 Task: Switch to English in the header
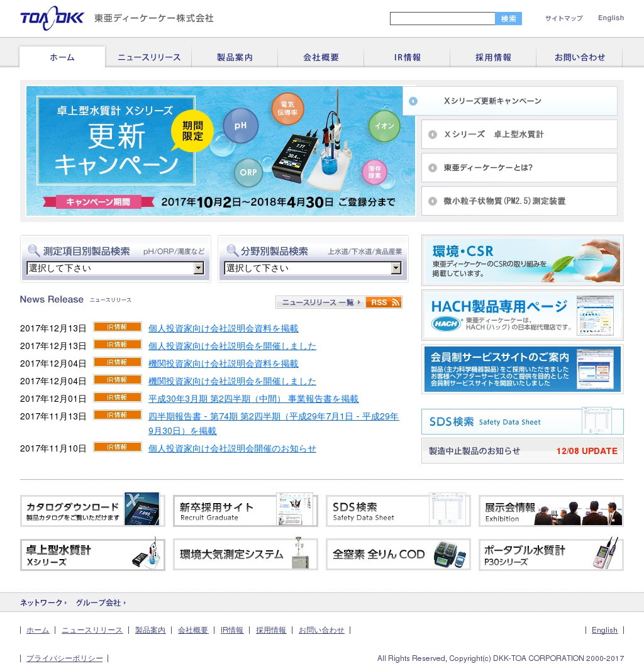611,18
